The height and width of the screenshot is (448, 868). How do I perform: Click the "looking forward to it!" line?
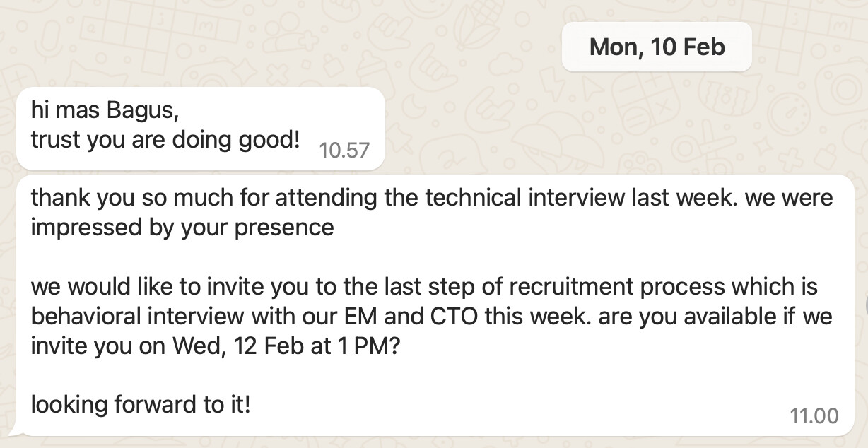pos(141,406)
